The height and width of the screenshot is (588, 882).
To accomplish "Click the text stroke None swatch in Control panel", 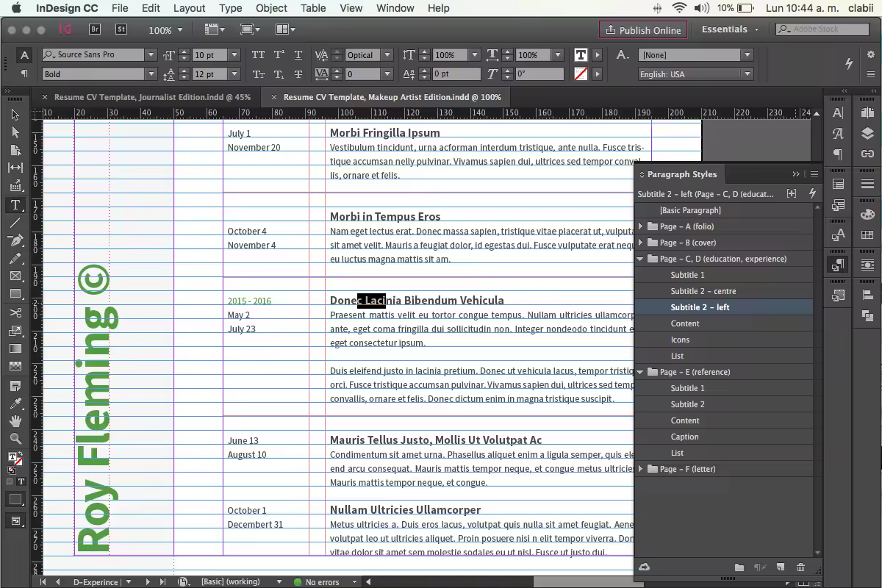I will (x=581, y=74).
